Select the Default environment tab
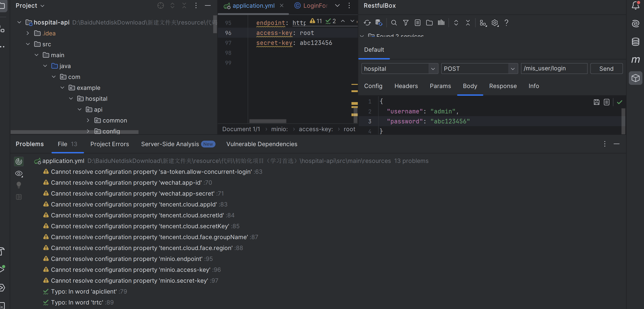Screen dimensions: 644x309 pyautogui.click(x=374, y=49)
